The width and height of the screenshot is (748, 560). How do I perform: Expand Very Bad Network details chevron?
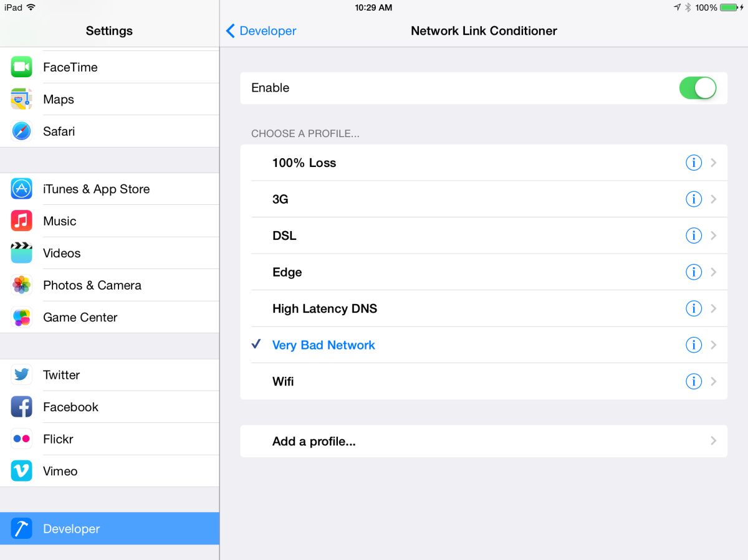[714, 345]
